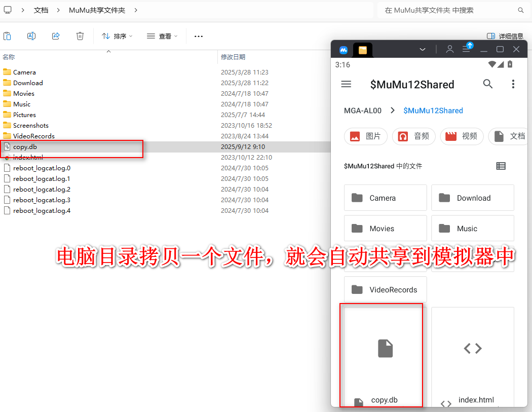Expand the chevron between 文档 and MuMu共享文件夹
This screenshot has width=532, height=412.
coord(58,10)
